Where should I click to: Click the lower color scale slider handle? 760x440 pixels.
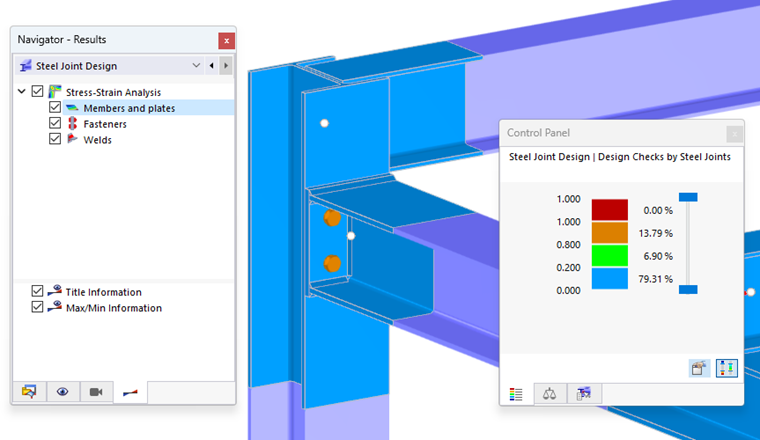click(x=688, y=290)
